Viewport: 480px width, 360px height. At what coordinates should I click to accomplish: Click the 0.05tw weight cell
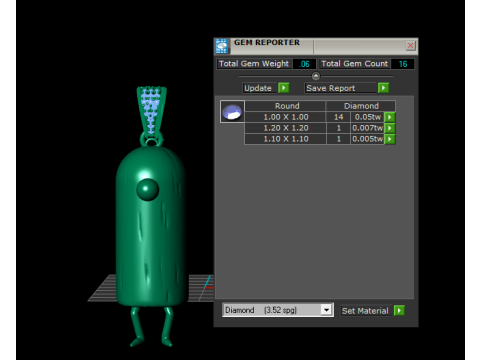(x=367, y=117)
